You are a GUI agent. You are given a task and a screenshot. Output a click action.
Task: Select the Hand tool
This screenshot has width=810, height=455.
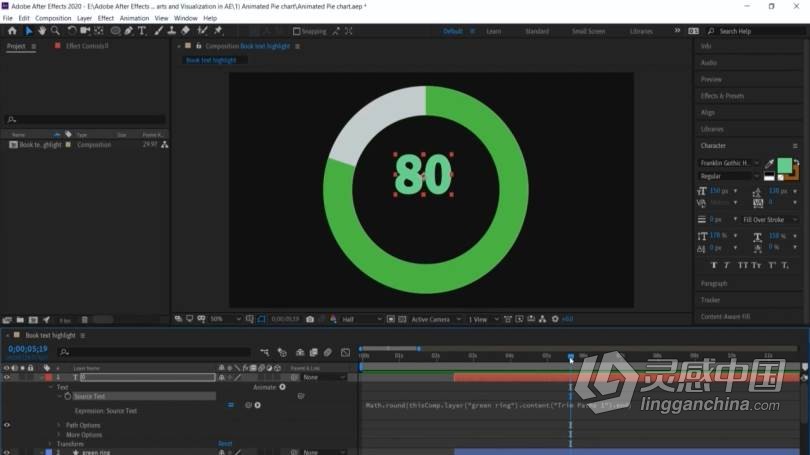(42, 31)
